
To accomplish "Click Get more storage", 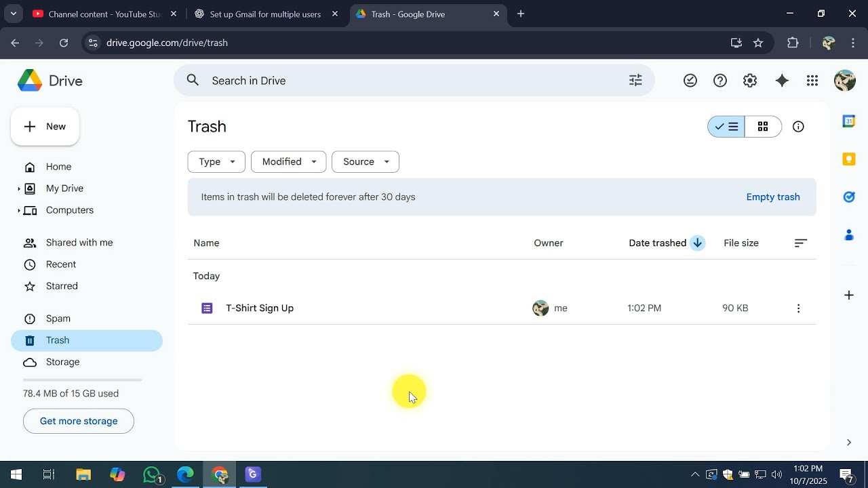I will point(79,422).
